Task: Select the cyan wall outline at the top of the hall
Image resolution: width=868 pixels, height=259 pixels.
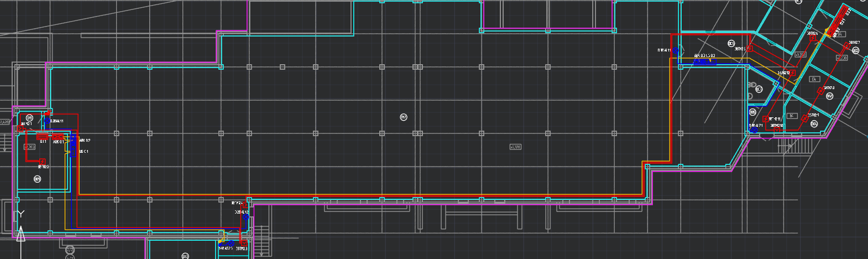Action: pos(299,35)
